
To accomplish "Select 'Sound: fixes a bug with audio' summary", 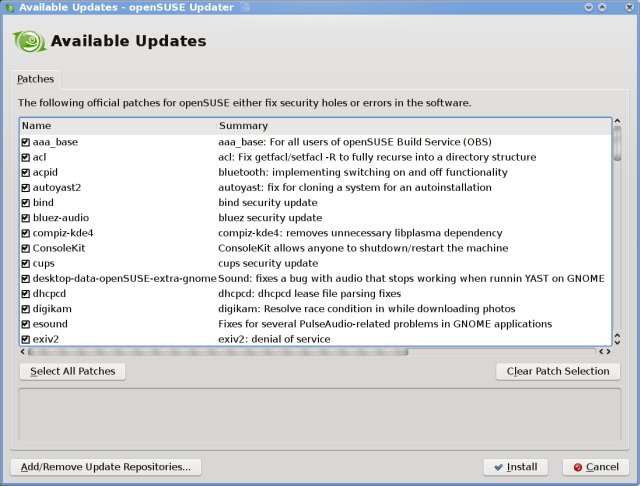I will [x=411, y=278].
